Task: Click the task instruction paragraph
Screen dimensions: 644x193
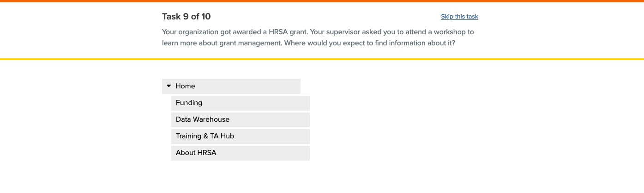Action: pyautogui.click(x=318, y=37)
